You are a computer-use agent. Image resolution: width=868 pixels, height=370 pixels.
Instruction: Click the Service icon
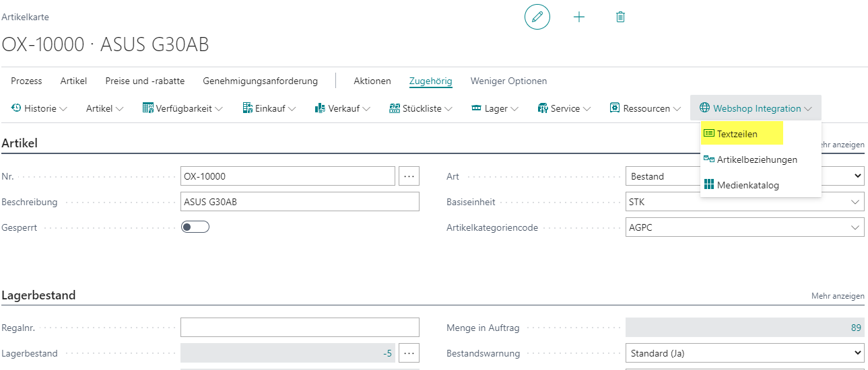(543, 108)
